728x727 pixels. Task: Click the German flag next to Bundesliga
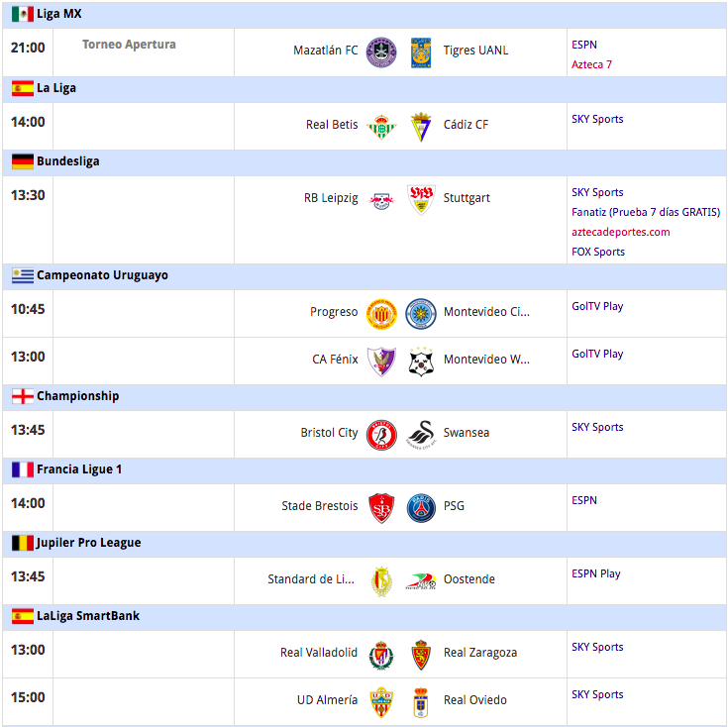(22, 161)
